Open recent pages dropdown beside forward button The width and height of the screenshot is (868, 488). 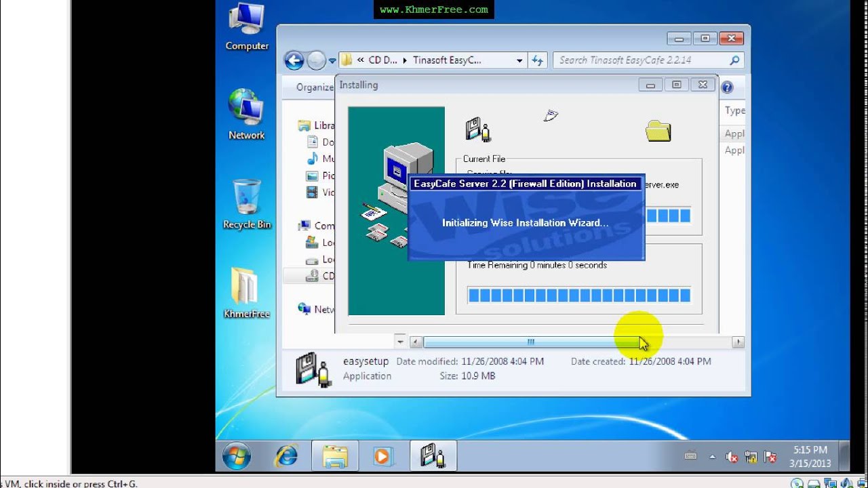[332, 60]
